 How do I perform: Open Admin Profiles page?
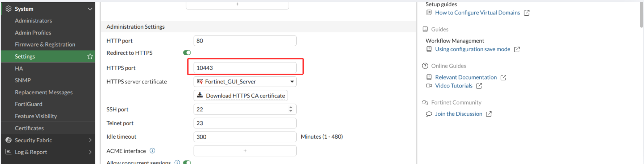click(33, 33)
